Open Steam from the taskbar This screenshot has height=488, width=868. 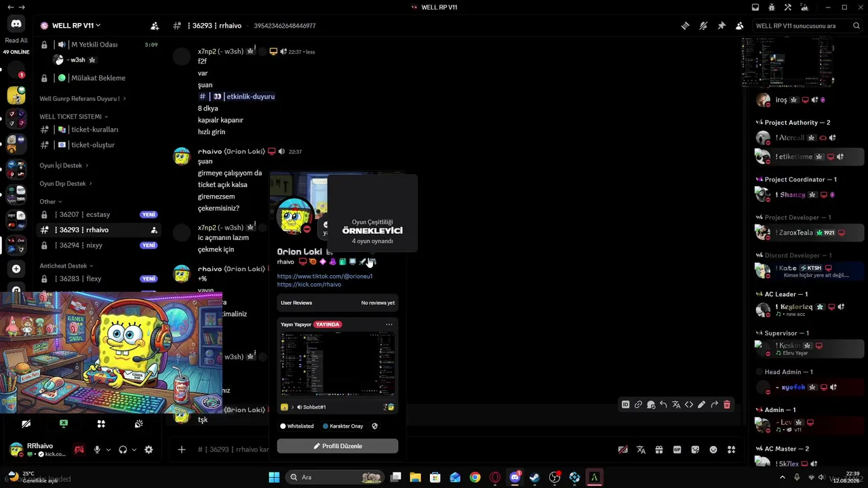click(534, 477)
